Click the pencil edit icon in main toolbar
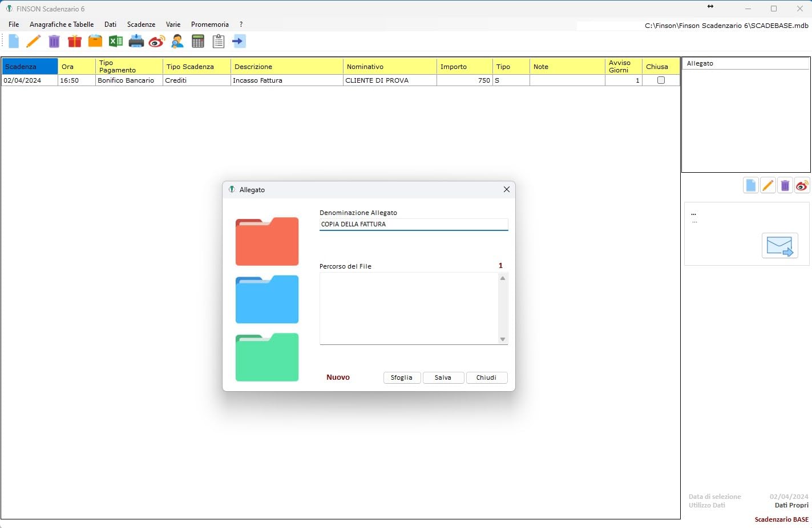812x528 pixels. pos(34,41)
